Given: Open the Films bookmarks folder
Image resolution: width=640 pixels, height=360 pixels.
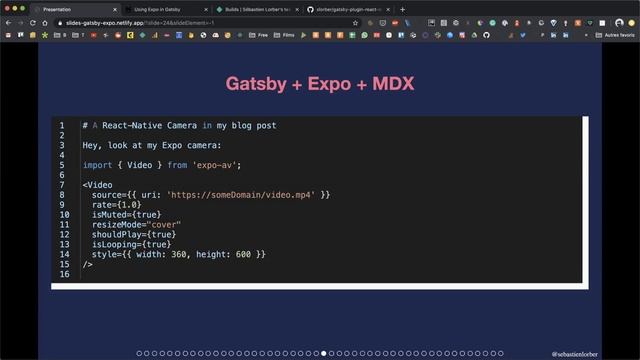Looking at the screenshot, I should tap(284, 36).
